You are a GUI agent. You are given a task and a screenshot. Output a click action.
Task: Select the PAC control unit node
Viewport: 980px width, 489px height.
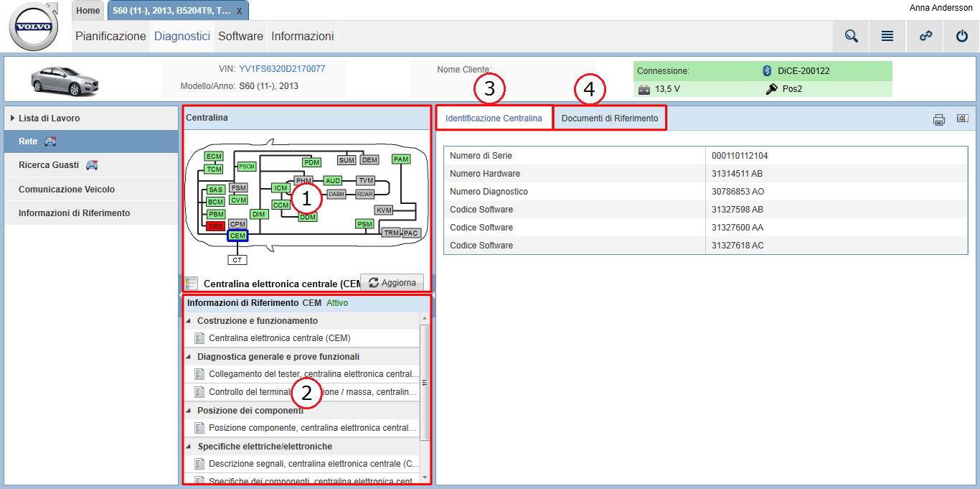pyautogui.click(x=410, y=233)
